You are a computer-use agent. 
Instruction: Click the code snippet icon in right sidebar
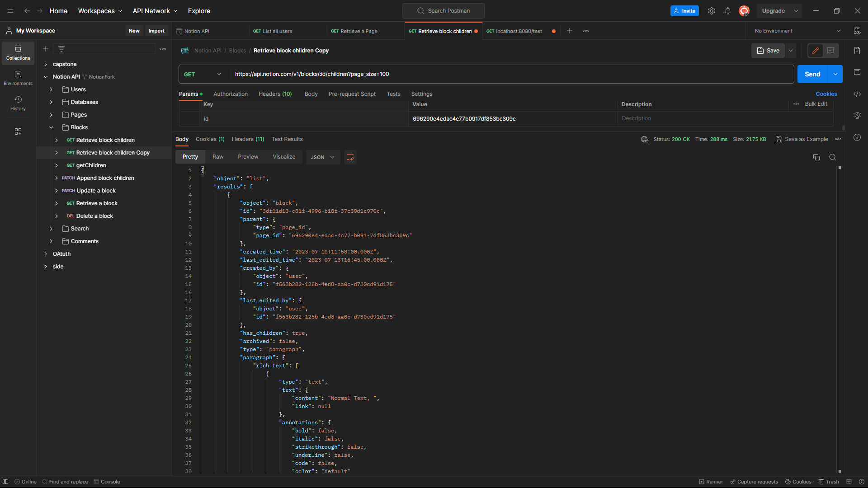[857, 94]
